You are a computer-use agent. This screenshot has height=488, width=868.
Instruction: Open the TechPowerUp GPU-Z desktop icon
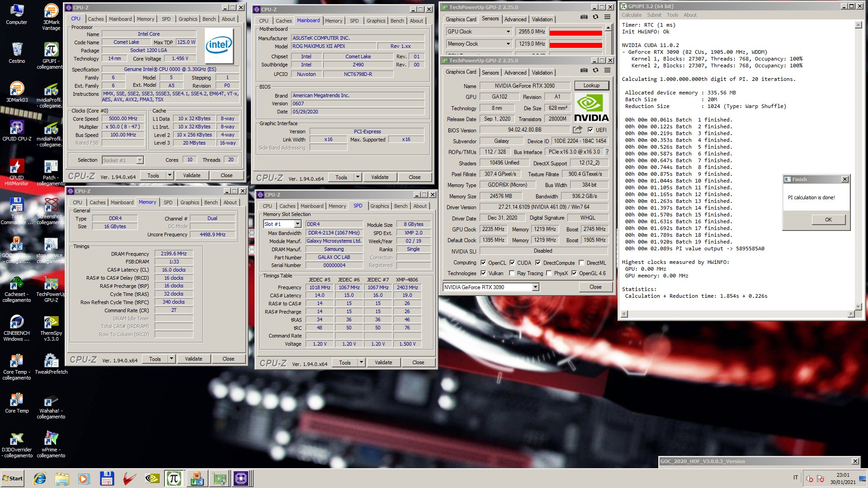[x=51, y=289]
